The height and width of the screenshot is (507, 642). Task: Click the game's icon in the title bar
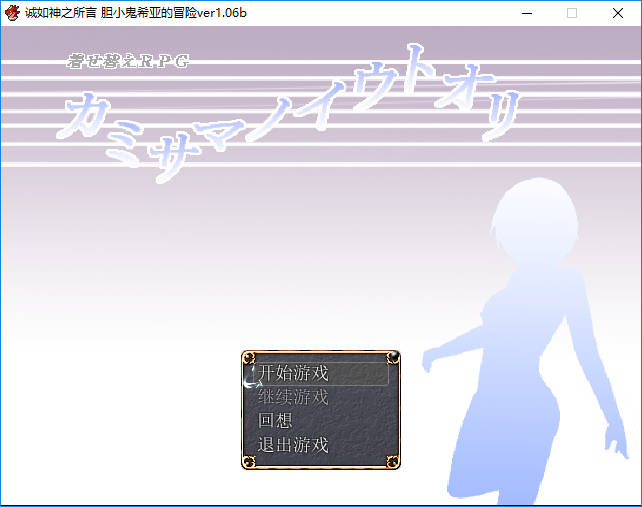tap(13, 13)
